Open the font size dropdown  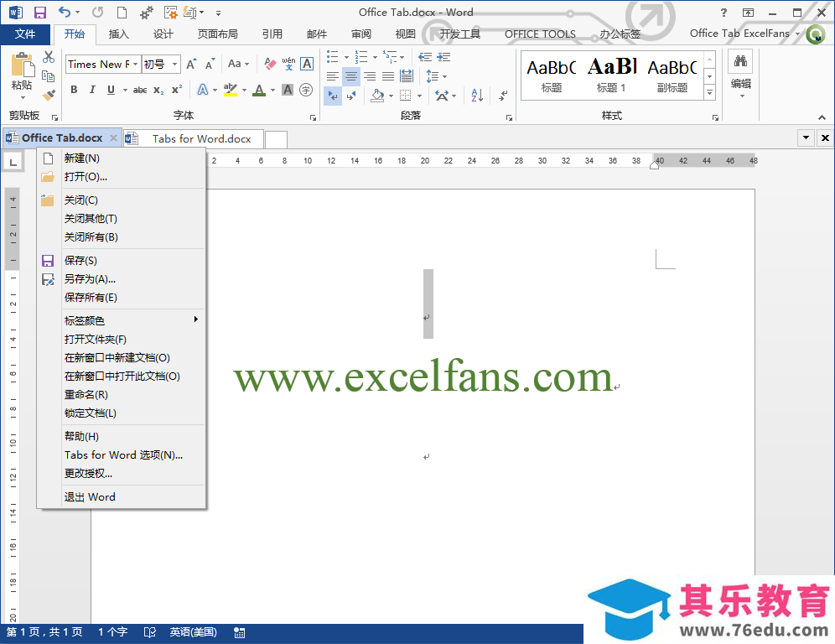pyautogui.click(x=174, y=64)
